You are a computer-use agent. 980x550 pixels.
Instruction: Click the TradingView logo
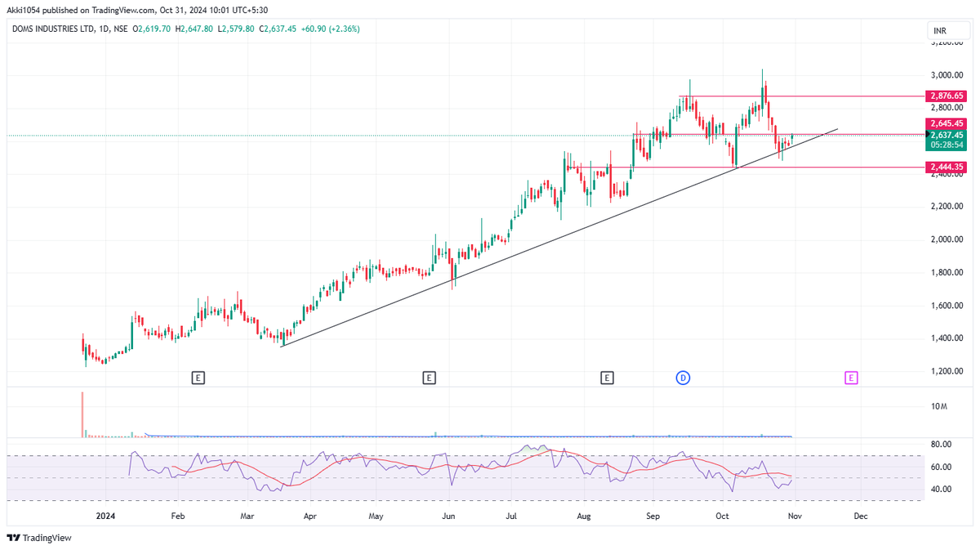pyautogui.click(x=39, y=538)
